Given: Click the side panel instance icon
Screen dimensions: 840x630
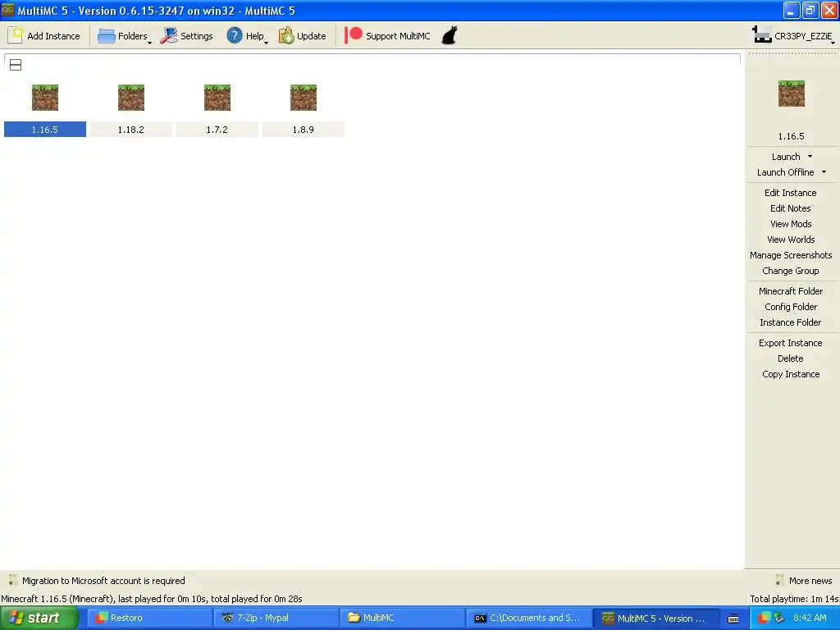Looking at the screenshot, I should tap(792, 94).
